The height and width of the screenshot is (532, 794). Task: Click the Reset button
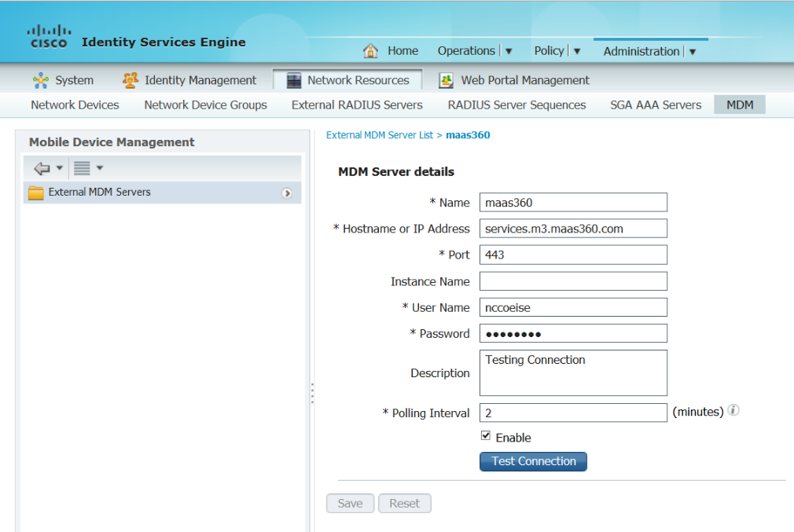[x=405, y=504]
